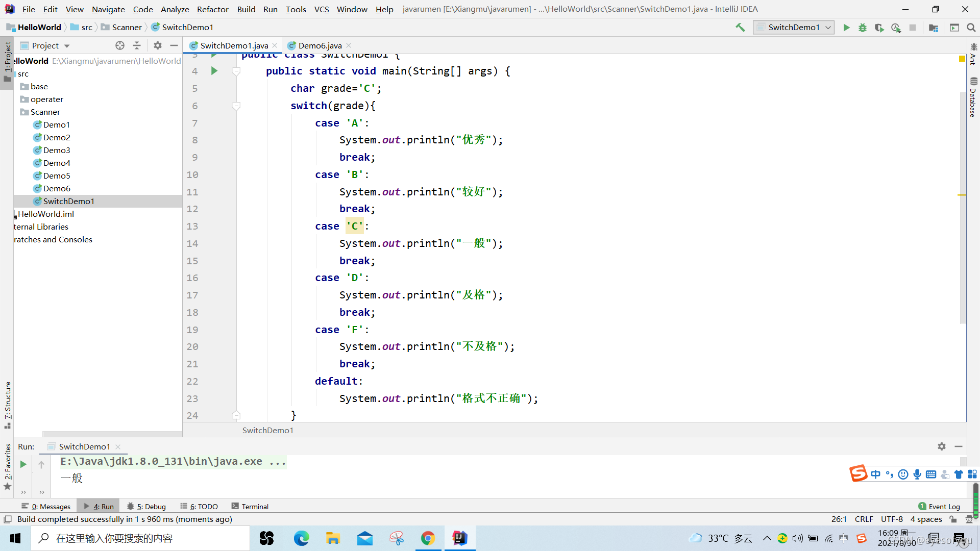Click yellow warning stripe mark in error gutter

point(962,195)
